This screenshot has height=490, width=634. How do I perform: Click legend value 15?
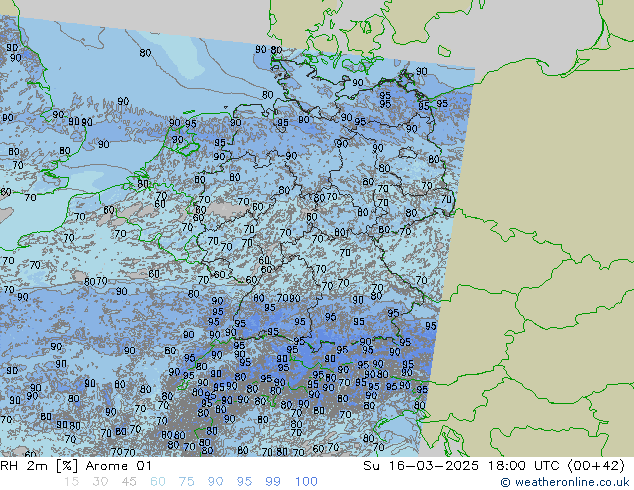tap(72, 482)
